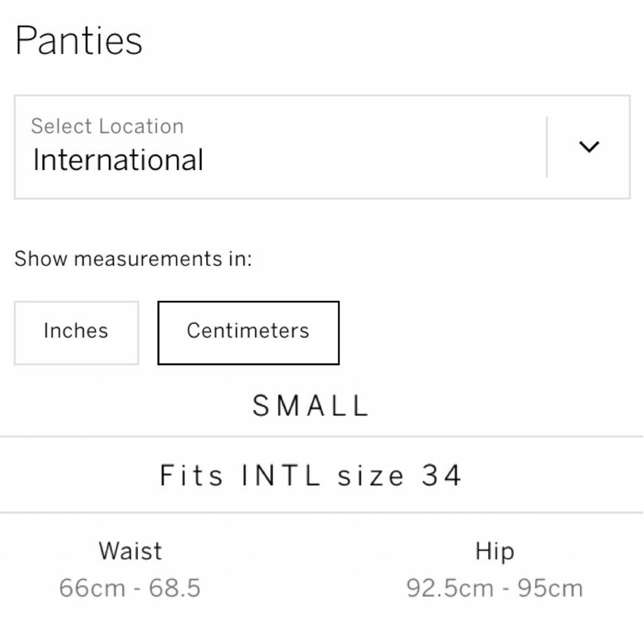Click the 92.5cm lower hip value
Screen dimensions: 644x644
point(449,588)
